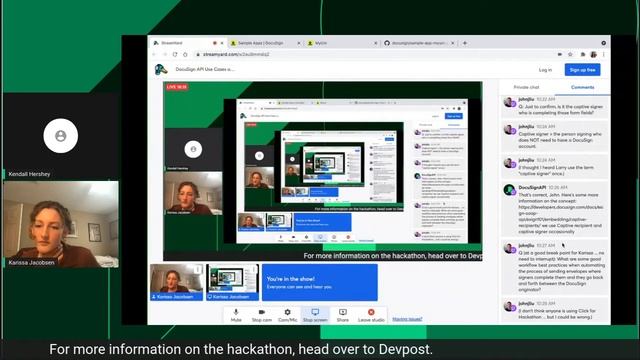640x360 pixels.
Task: Click Karissa Jacobsen's webcam thumbnail in studio tray
Action: [x=176, y=282]
